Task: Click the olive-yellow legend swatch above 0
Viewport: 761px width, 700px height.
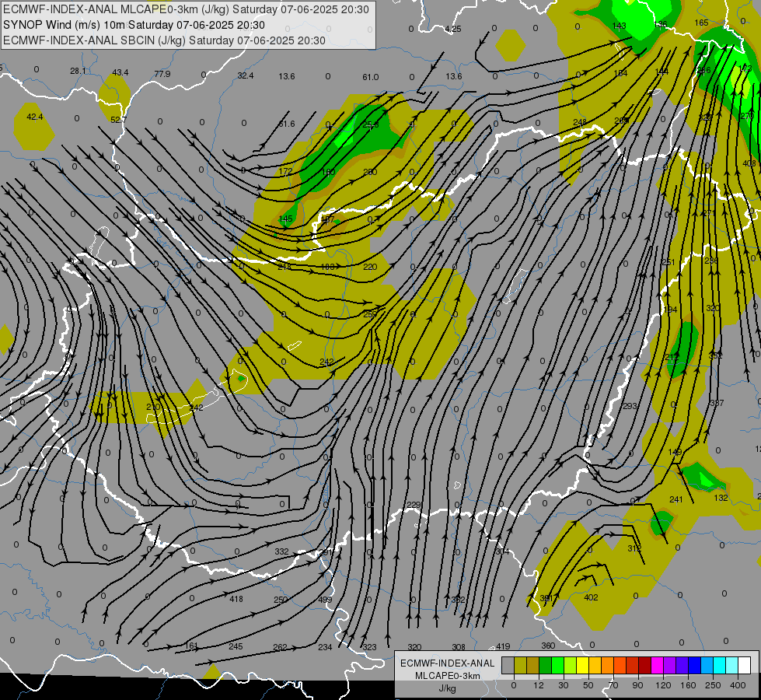Action: click(520, 665)
